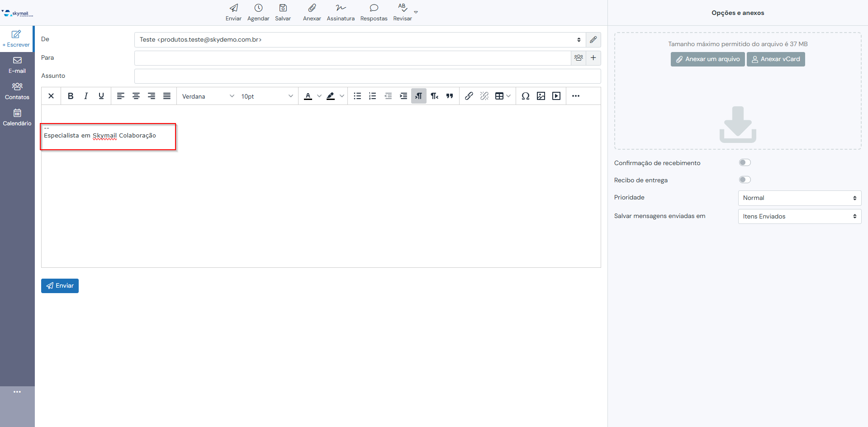Click the Anexar paperclip icon in toolbar
Image resolution: width=868 pixels, height=427 pixels.
point(312,8)
